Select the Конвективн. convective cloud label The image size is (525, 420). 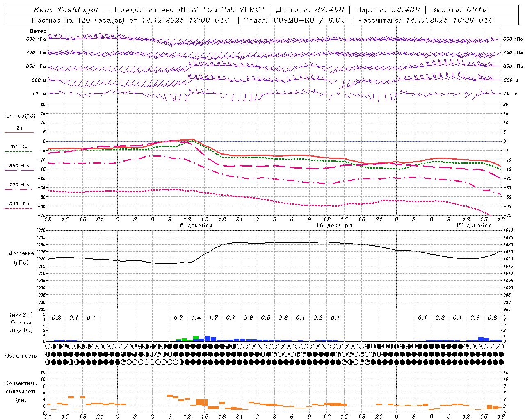tap(21, 383)
